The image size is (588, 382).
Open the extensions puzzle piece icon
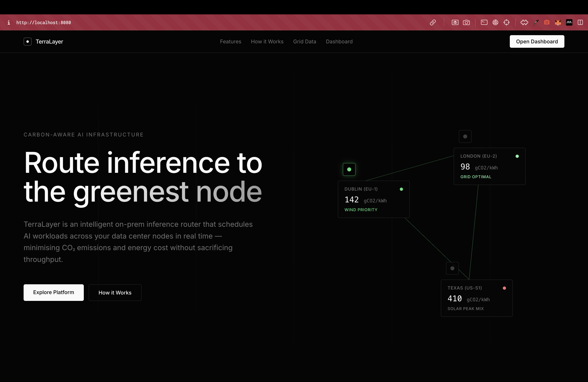click(524, 22)
